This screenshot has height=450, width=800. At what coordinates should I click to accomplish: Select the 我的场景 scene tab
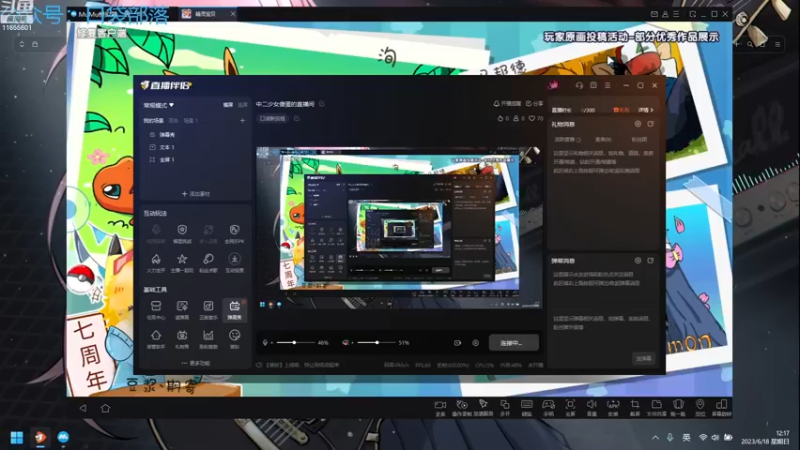click(153, 121)
